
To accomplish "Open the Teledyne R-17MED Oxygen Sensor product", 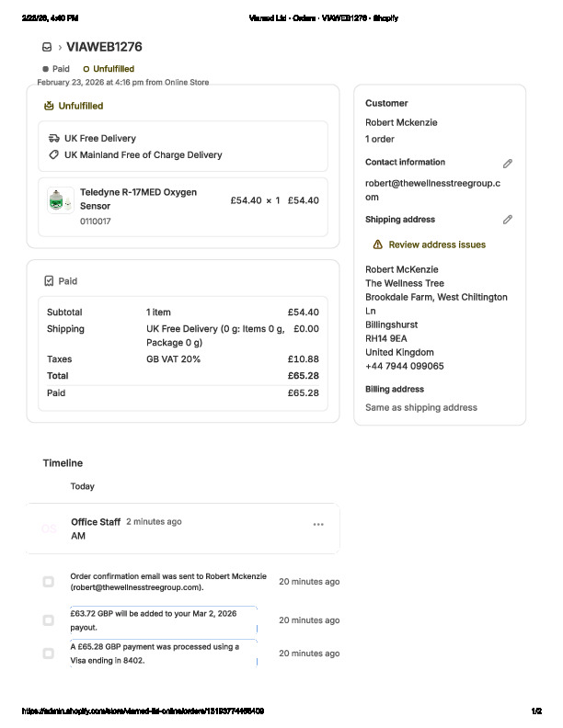I will coord(138,199).
